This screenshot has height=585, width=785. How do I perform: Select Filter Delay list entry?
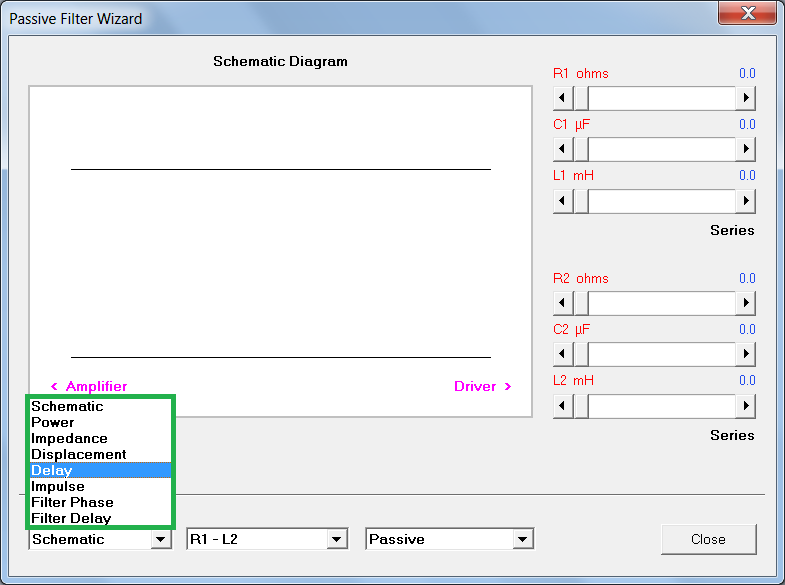pos(100,518)
